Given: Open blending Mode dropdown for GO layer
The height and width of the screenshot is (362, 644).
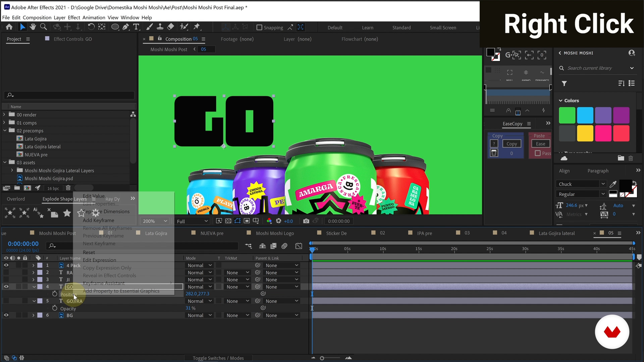Looking at the screenshot, I should (x=200, y=287).
